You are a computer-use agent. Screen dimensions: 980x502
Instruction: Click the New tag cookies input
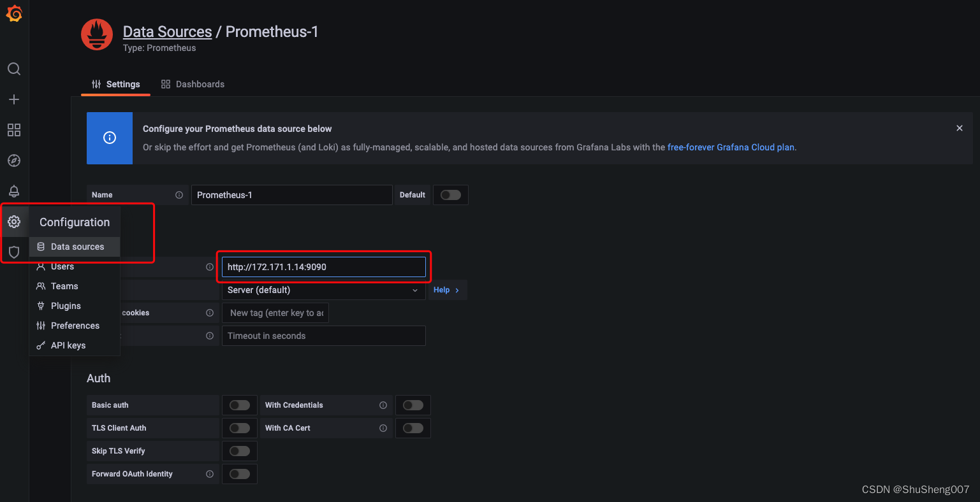pos(275,313)
